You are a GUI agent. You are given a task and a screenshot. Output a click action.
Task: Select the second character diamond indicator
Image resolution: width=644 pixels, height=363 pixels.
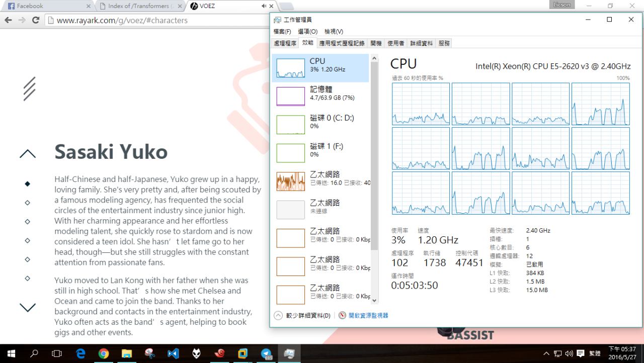point(28,203)
